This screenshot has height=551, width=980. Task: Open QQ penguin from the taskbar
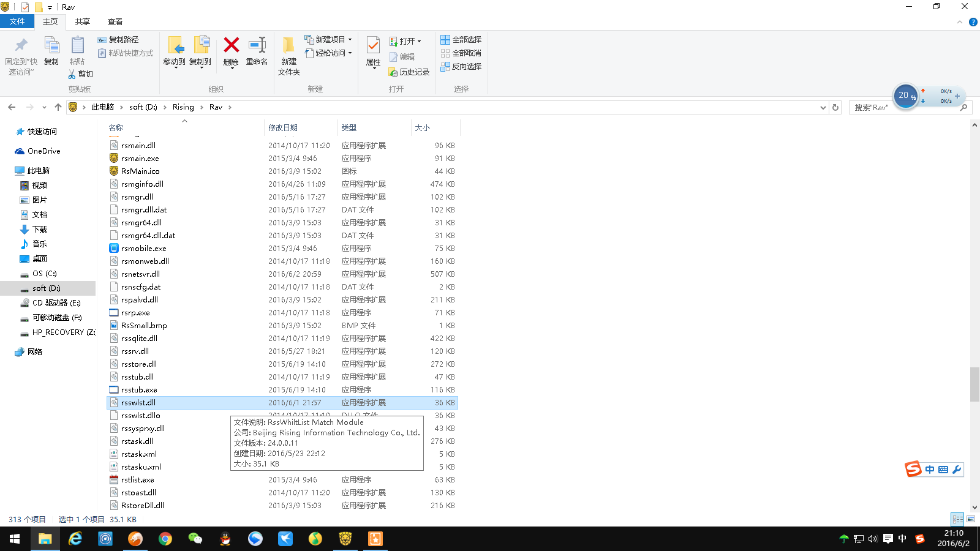point(225,539)
